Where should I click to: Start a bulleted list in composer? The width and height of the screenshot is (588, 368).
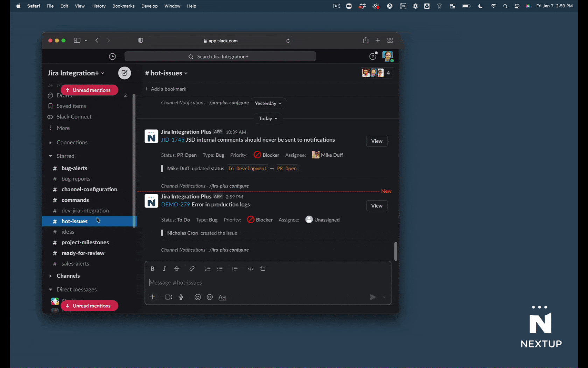click(x=220, y=268)
